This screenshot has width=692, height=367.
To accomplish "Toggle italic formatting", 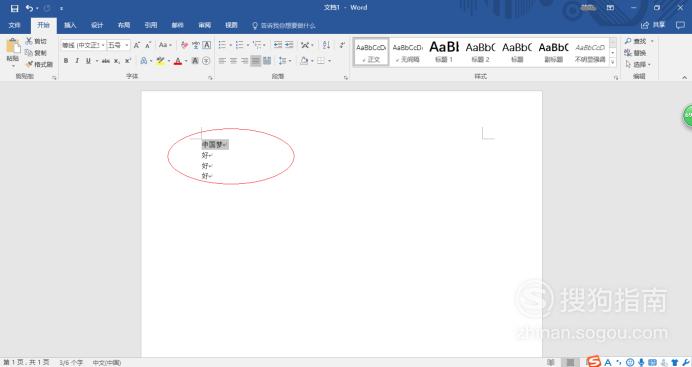I will (x=77, y=61).
